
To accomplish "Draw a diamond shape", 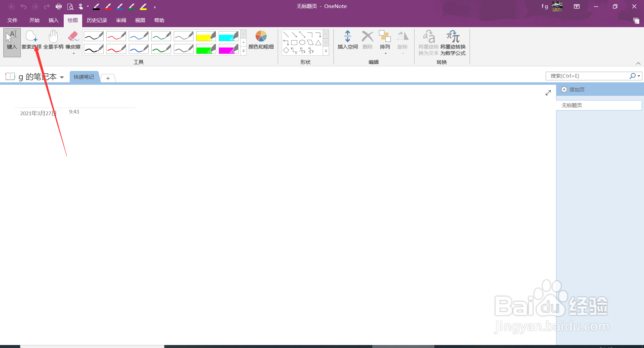I will pos(286,50).
